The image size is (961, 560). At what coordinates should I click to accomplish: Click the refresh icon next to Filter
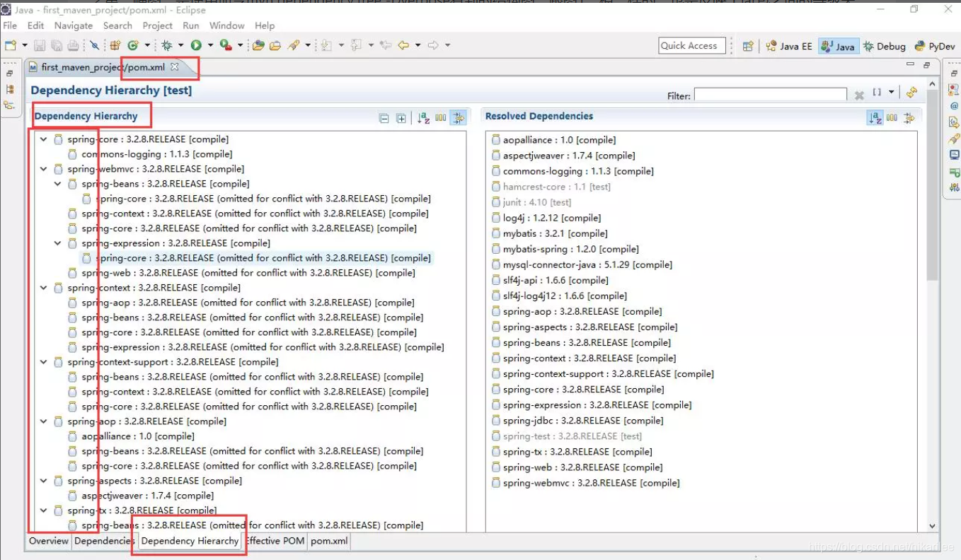point(911,93)
